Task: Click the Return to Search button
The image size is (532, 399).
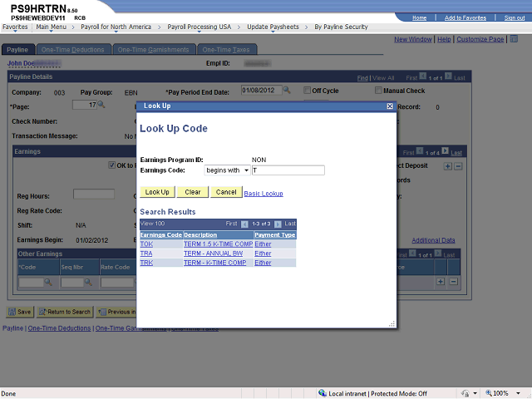Action: (x=65, y=312)
